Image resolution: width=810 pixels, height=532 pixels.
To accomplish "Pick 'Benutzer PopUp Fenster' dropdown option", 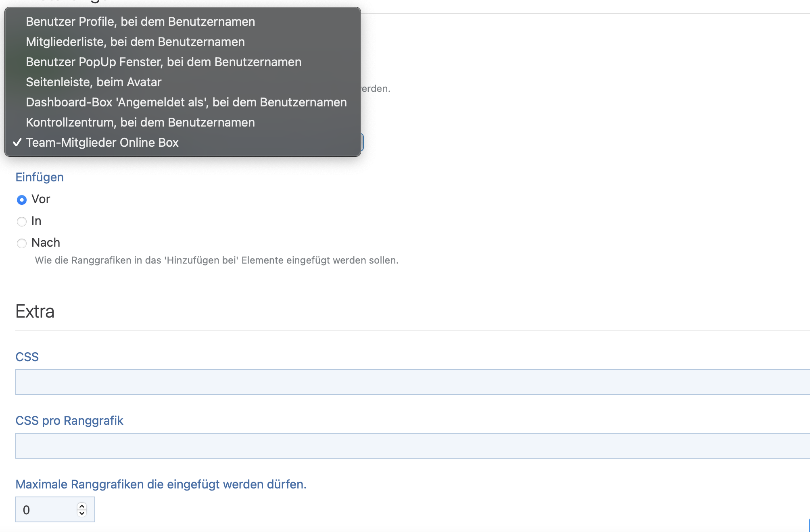I will [163, 62].
